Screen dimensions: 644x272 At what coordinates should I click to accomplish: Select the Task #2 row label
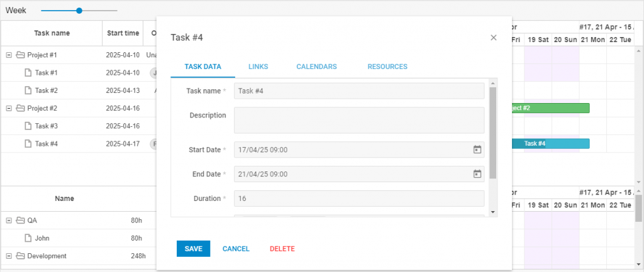[x=46, y=90]
